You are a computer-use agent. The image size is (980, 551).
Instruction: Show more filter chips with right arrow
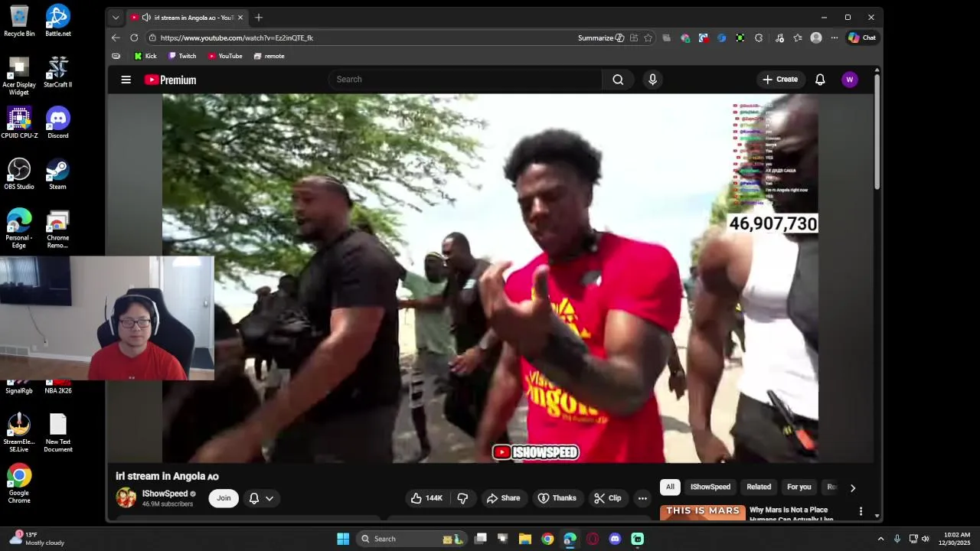tap(852, 487)
